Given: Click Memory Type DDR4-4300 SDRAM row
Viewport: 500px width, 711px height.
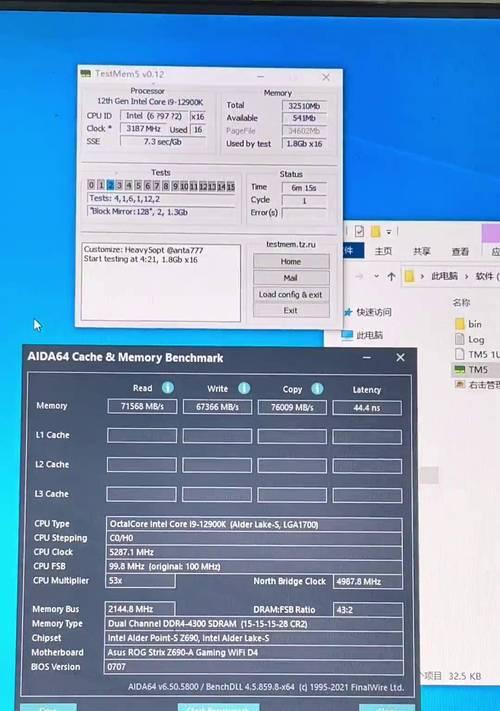Looking at the screenshot, I should pyautogui.click(x=254, y=624).
